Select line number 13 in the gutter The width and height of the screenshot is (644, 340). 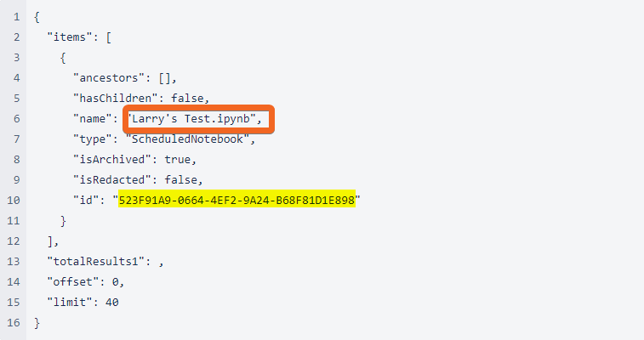click(14, 261)
